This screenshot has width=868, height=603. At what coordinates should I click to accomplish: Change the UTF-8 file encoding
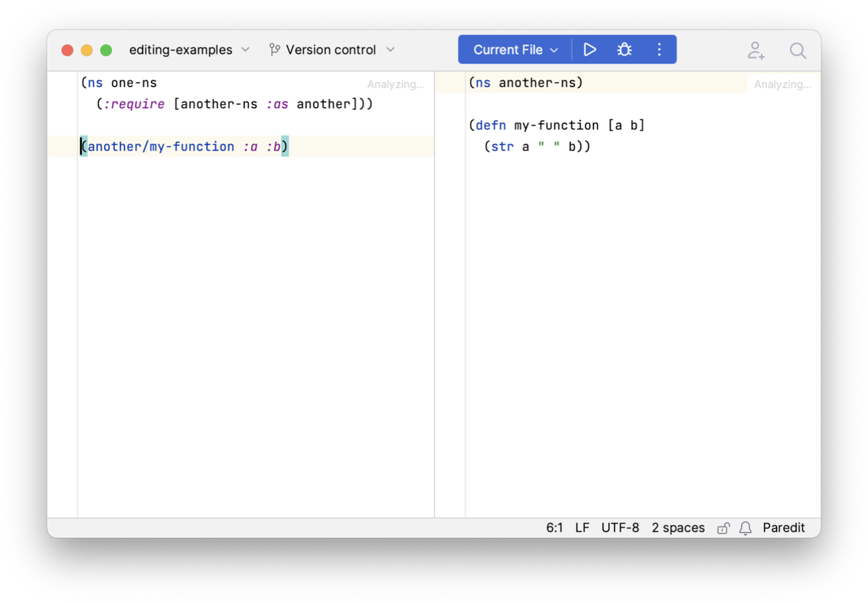coord(620,528)
